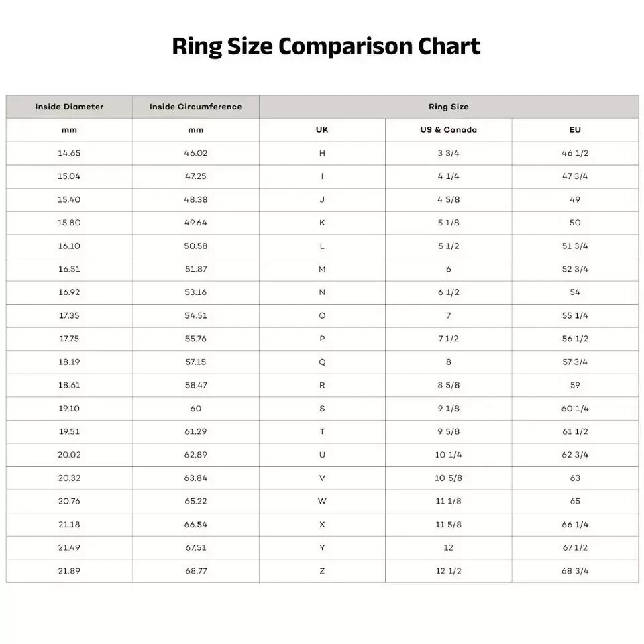The height and width of the screenshot is (644, 644).
Task: Click the EU subheader cell
Action: pyautogui.click(x=575, y=130)
